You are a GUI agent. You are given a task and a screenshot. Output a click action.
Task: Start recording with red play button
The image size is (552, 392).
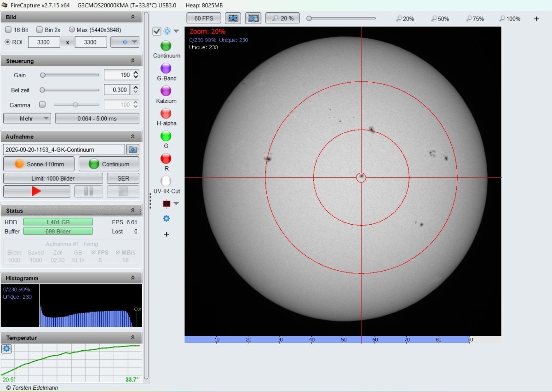point(37,191)
